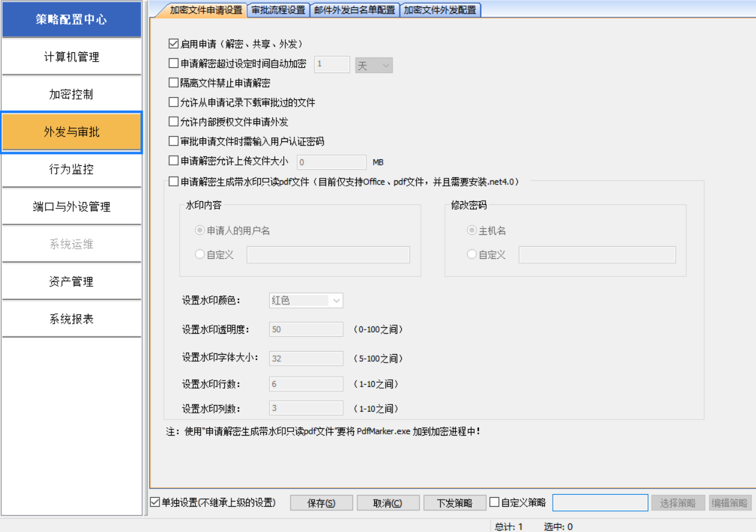Screen dimensions: 756x532
Task: Open the 加密文件外发配置 tab
Action: coord(439,10)
